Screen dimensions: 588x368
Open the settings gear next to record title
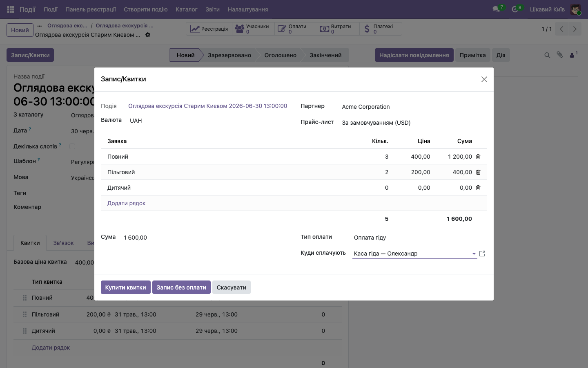click(x=148, y=35)
